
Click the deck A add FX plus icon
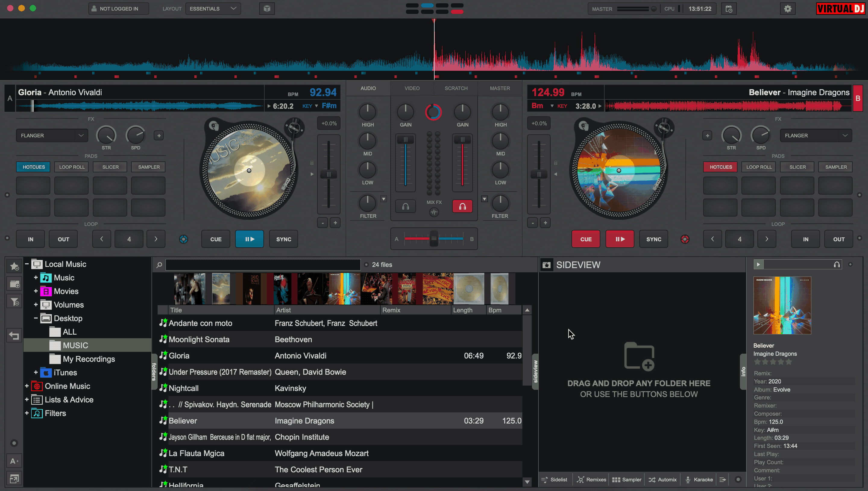pyautogui.click(x=159, y=136)
